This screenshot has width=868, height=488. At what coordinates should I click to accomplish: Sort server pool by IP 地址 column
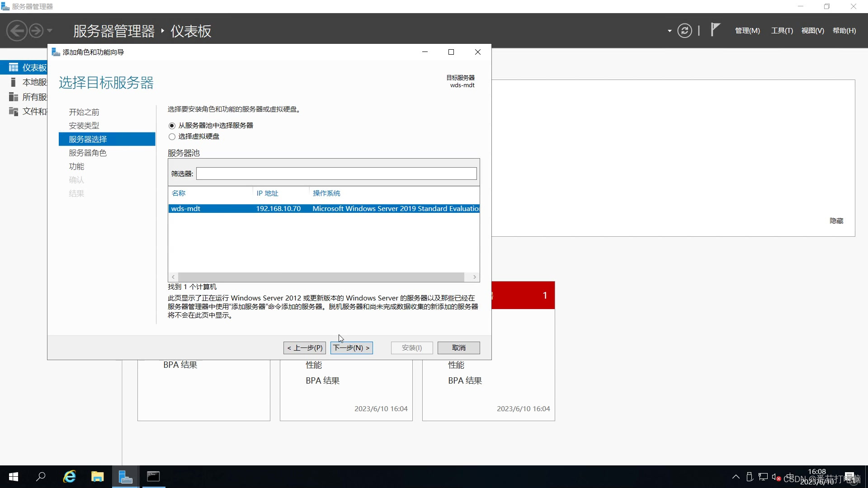click(267, 193)
